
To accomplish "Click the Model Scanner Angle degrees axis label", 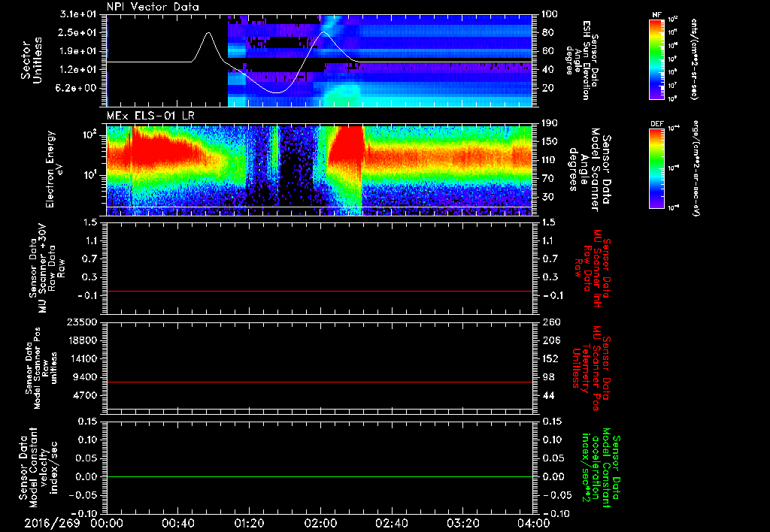I will click(x=590, y=170).
